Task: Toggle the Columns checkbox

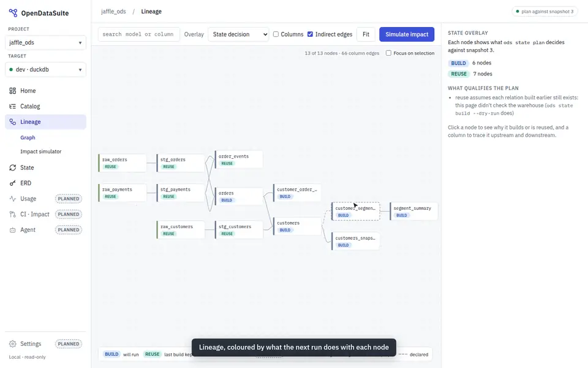Action: (x=276, y=34)
